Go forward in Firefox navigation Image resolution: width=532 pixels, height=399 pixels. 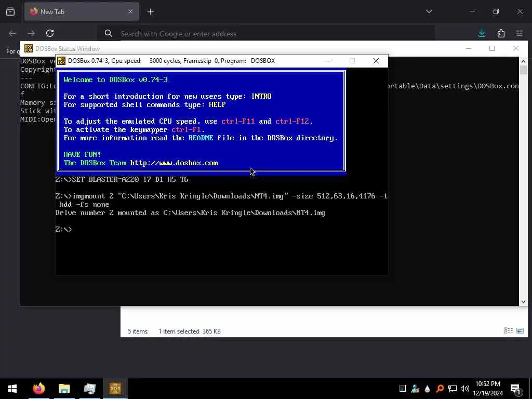pyautogui.click(x=31, y=33)
